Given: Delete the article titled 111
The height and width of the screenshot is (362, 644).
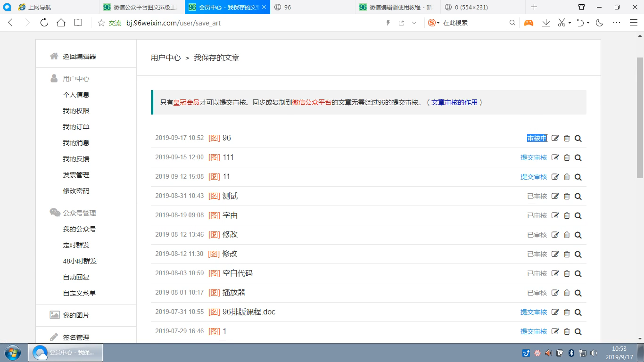Looking at the screenshot, I should tap(567, 157).
